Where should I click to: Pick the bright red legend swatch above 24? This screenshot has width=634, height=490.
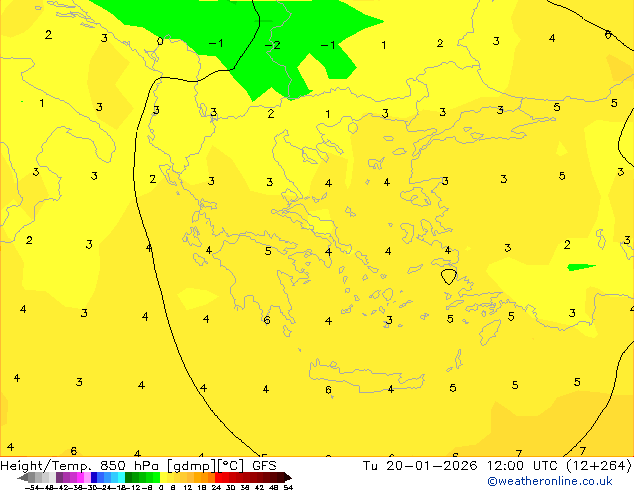218,477
